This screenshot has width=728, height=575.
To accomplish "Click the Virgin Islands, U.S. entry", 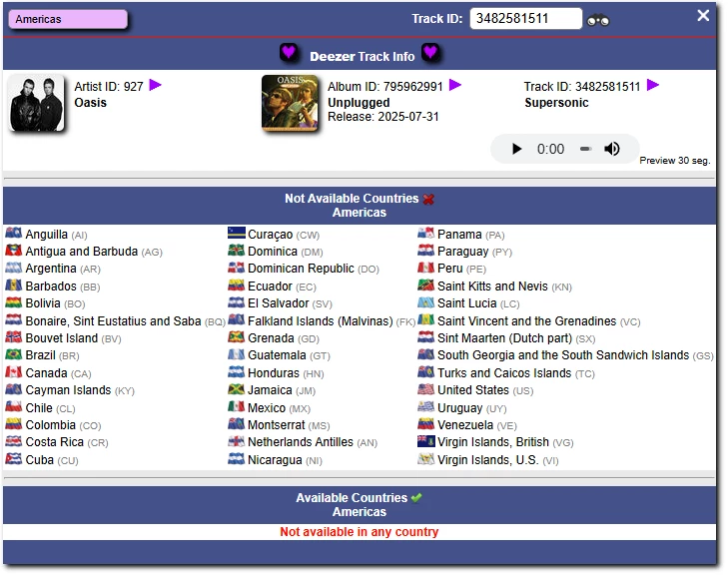I will click(x=488, y=459).
